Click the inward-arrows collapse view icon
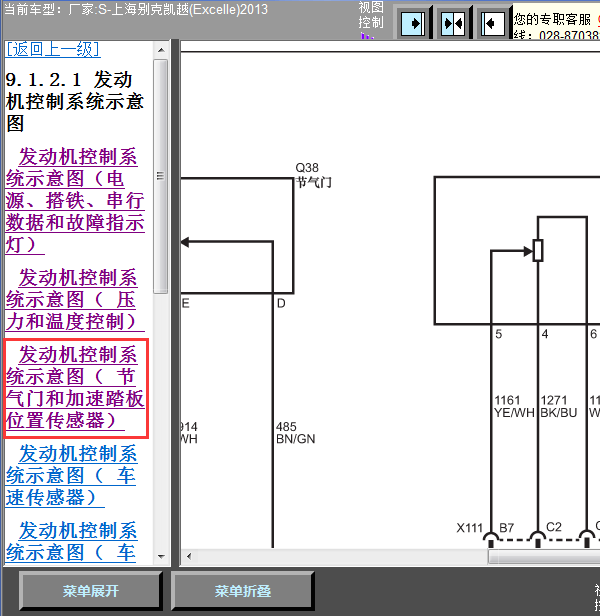 click(x=453, y=24)
